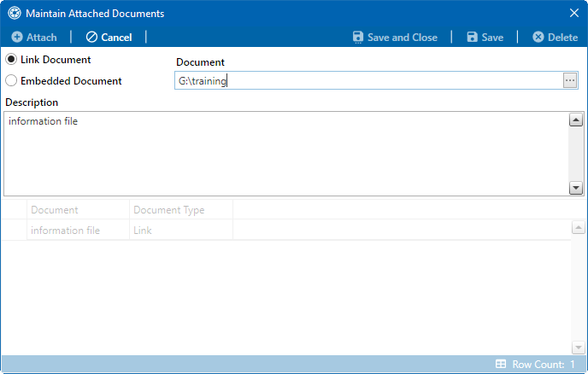The width and height of the screenshot is (588, 374).
Task: Click the 'Link' document type cell
Action: [181, 230]
